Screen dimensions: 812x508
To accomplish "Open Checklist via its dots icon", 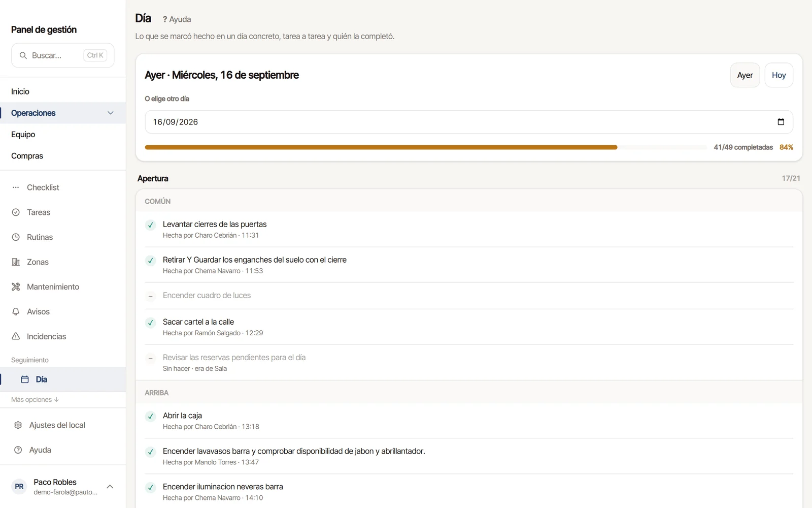I will coord(16,187).
